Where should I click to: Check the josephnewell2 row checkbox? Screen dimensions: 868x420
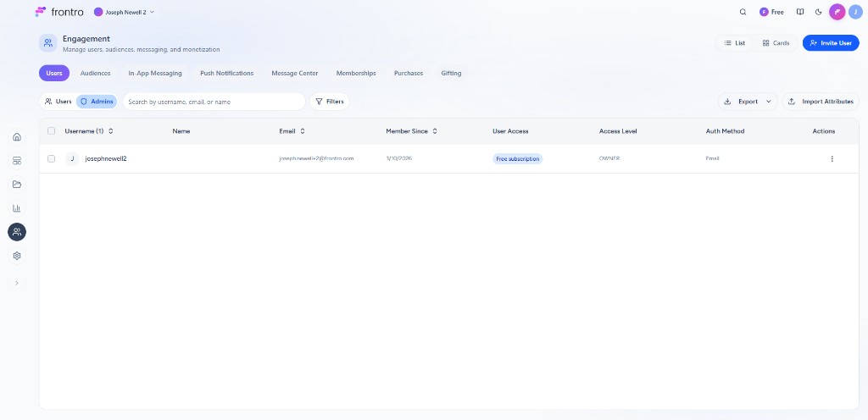pyautogui.click(x=52, y=158)
